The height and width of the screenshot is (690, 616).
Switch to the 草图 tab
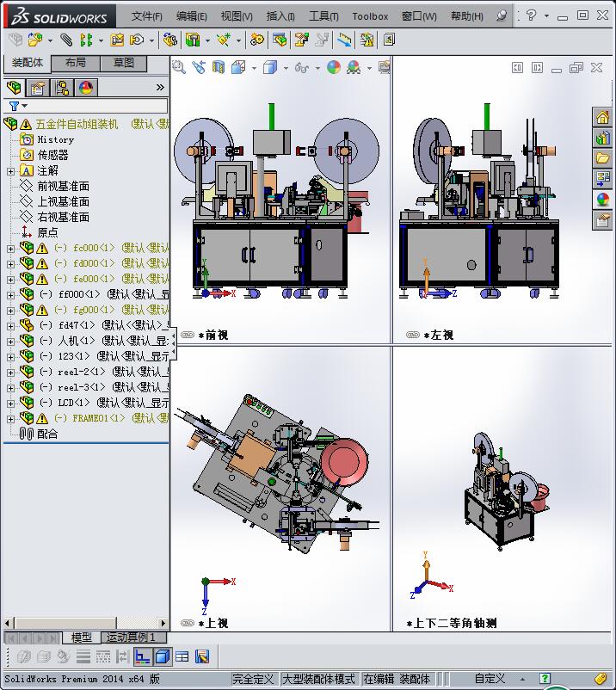click(x=124, y=63)
